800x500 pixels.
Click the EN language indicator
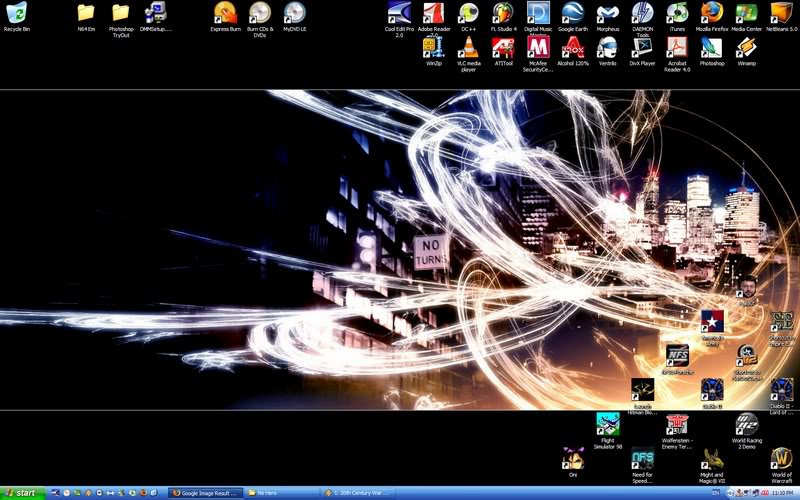pos(715,493)
